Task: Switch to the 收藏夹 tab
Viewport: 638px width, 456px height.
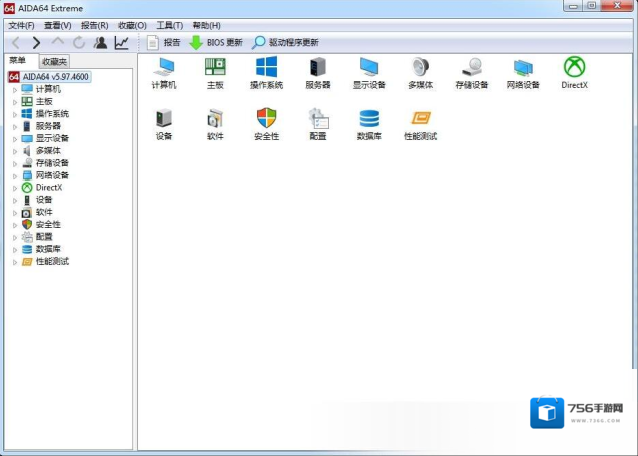Action: tap(54, 61)
